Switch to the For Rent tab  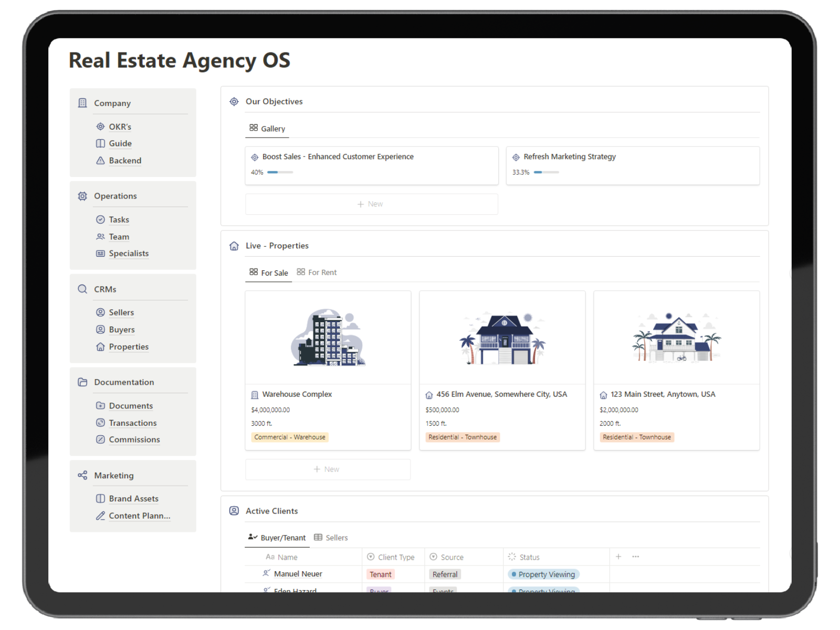(x=317, y=272)
